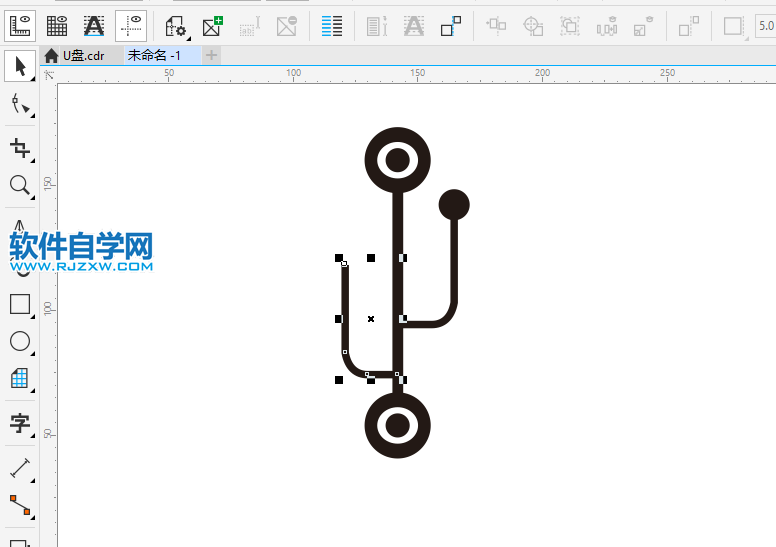Select the Dimension line tool
Image resolution: width=776 pixels, height=547 pixels.
tap(19, 467)
